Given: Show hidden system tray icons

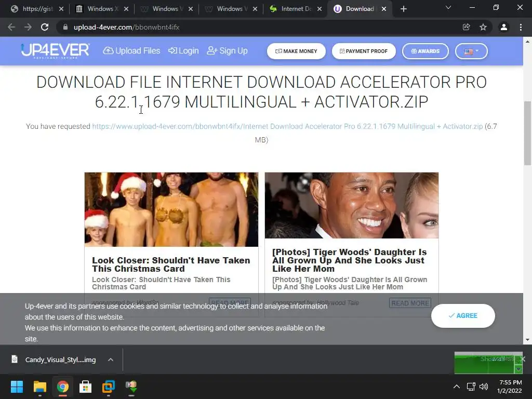Looking at the screenshot, I should coord(457,387).
